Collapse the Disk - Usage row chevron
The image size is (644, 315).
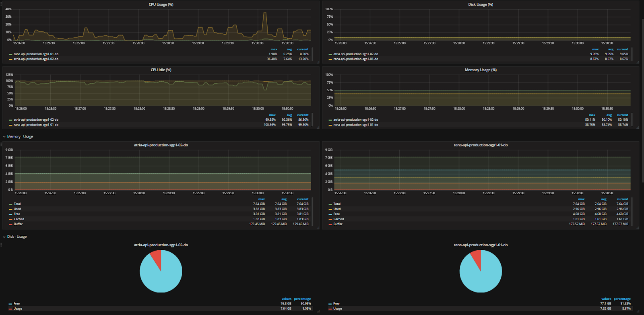[4, 237]
